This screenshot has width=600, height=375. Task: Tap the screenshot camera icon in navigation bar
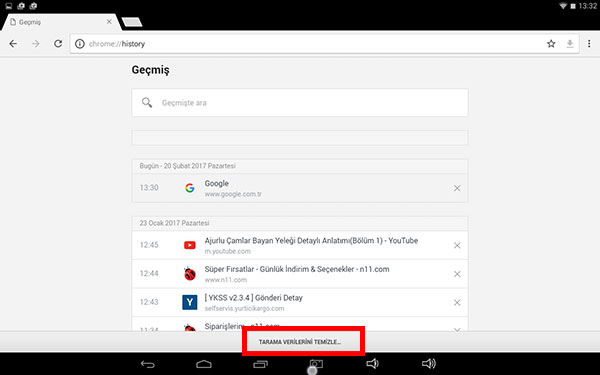click(x=316, y=364)
